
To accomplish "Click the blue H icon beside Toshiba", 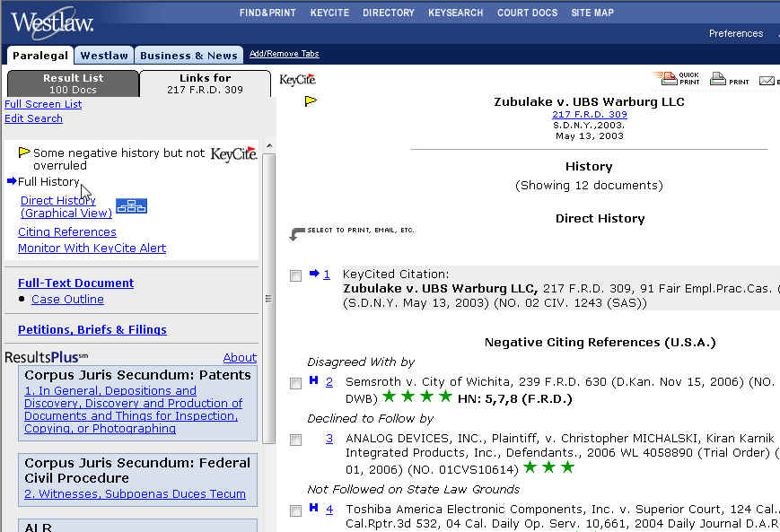I will pyautogui.click(x=313, y=508).
